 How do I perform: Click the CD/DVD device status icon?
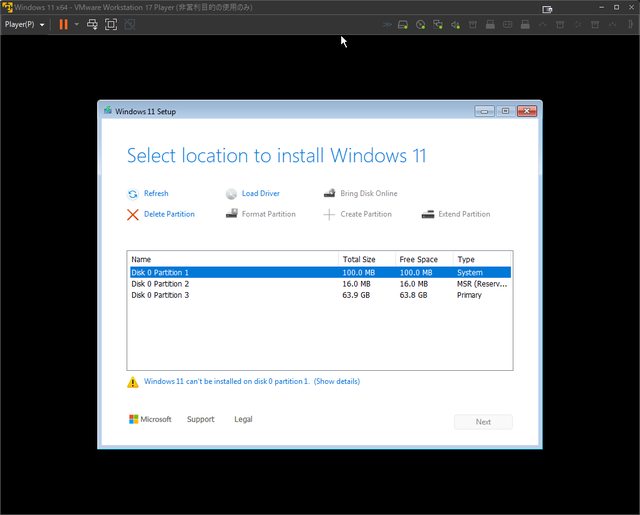point(420,24)
